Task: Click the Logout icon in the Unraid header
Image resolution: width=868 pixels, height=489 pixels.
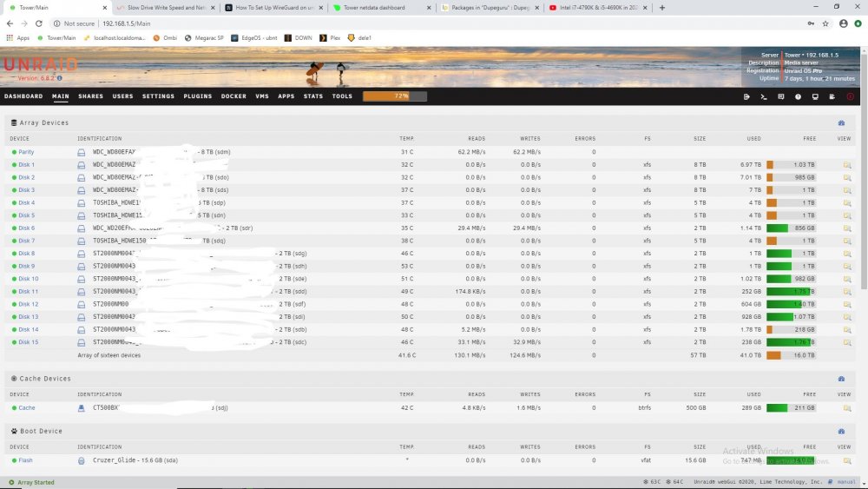Action: click(x=746, y=96)
